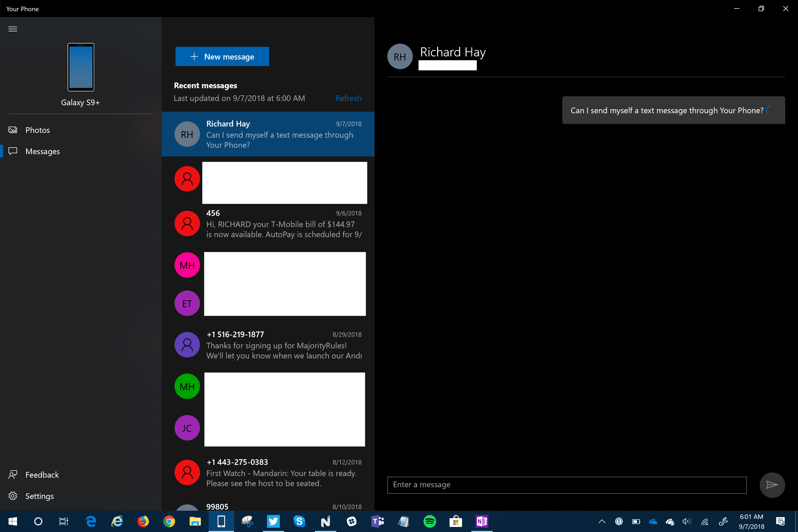
Task: Click the send message paper-plane icon
Action: coord(772,485)
